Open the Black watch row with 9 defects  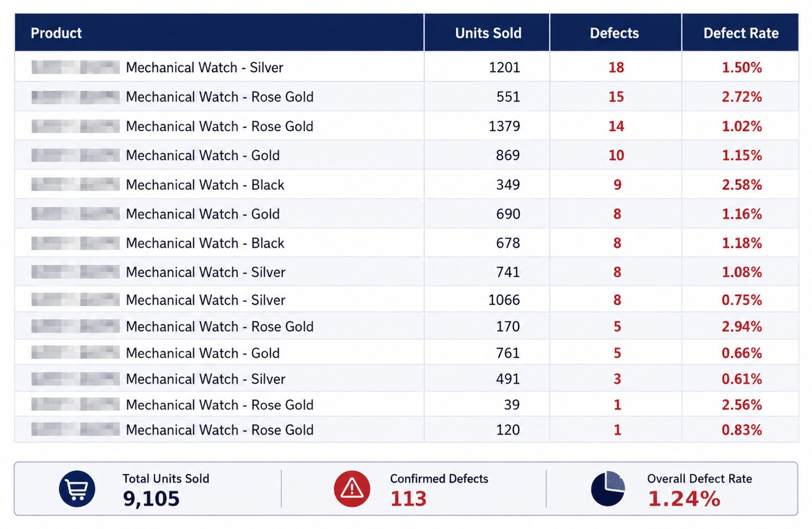[406, 184]
